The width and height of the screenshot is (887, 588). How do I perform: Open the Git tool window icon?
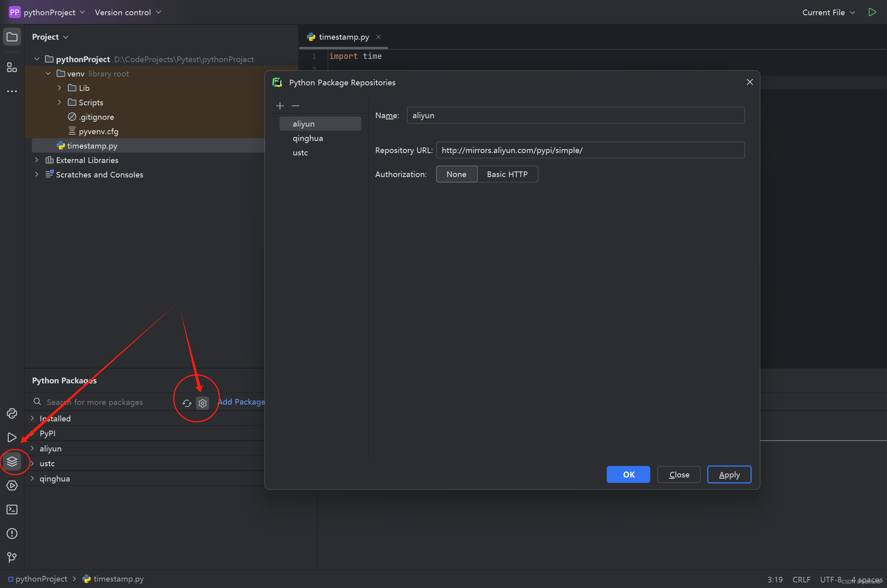(12, 557)
